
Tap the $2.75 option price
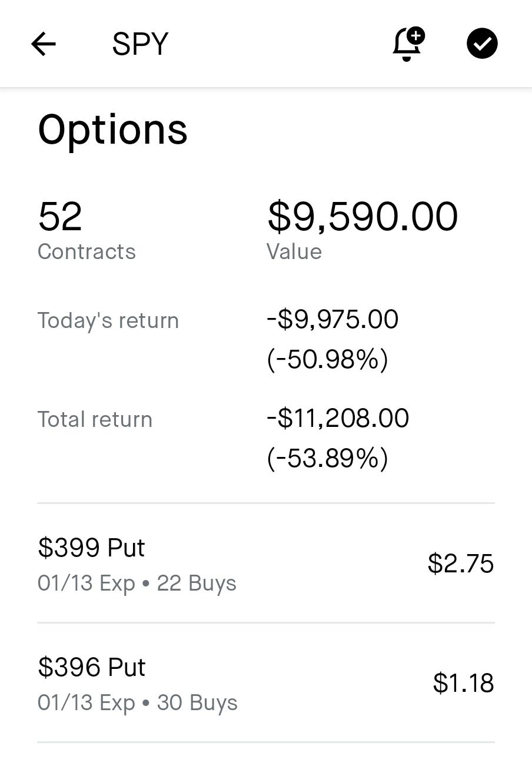[x=460, y=564]
